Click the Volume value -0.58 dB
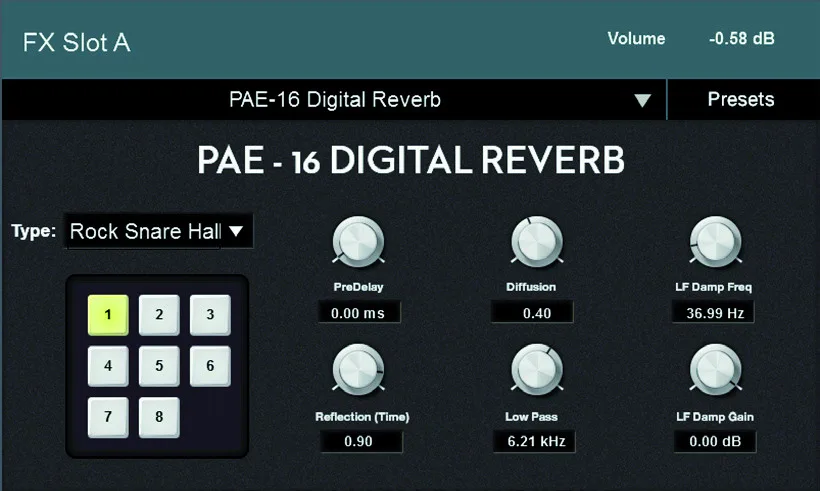Screen dimensions: 820x491 click(x=742, y=39)
